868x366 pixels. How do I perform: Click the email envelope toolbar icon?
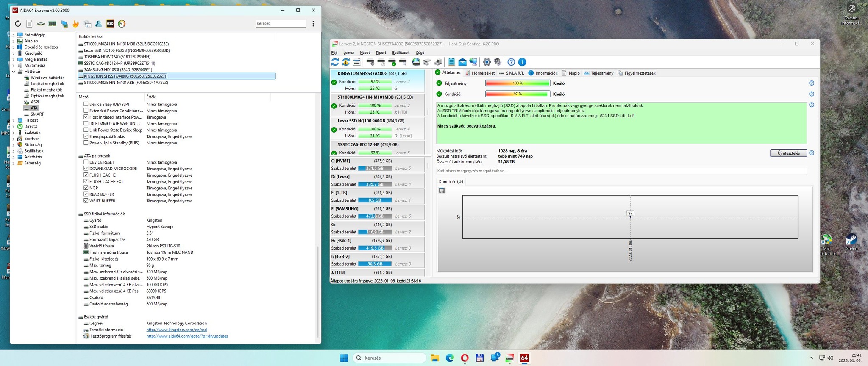coord(462,62)
